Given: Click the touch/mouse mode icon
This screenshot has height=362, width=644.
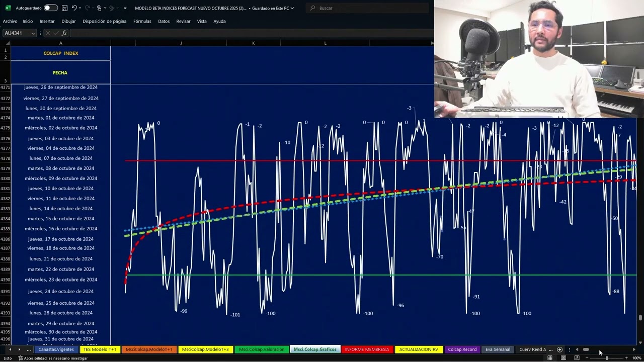Looking at the screenshot, I should [99, 8].
